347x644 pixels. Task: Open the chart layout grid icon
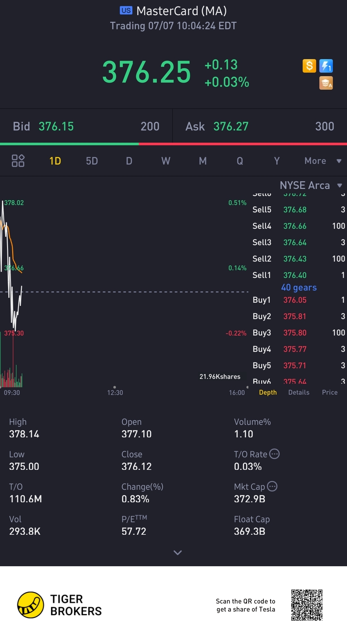tap(18, 161)
